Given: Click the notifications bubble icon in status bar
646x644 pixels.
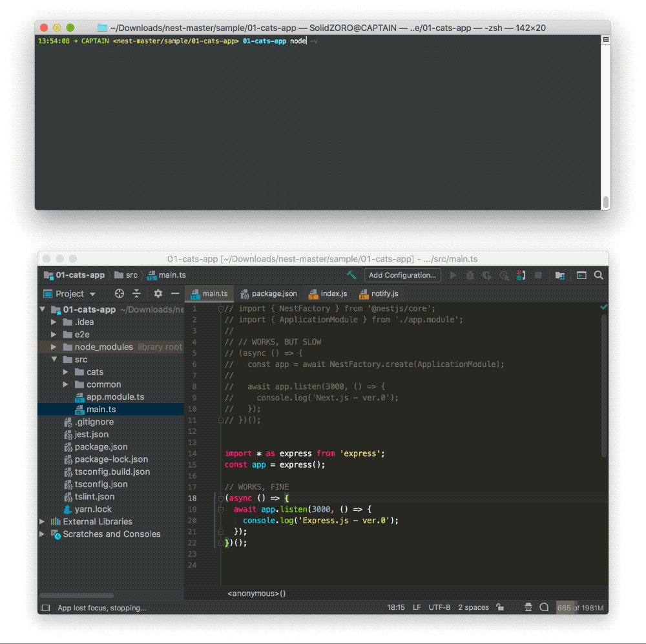Looking at the screenshot, I should pyautogui.click(x=544, y=607).
